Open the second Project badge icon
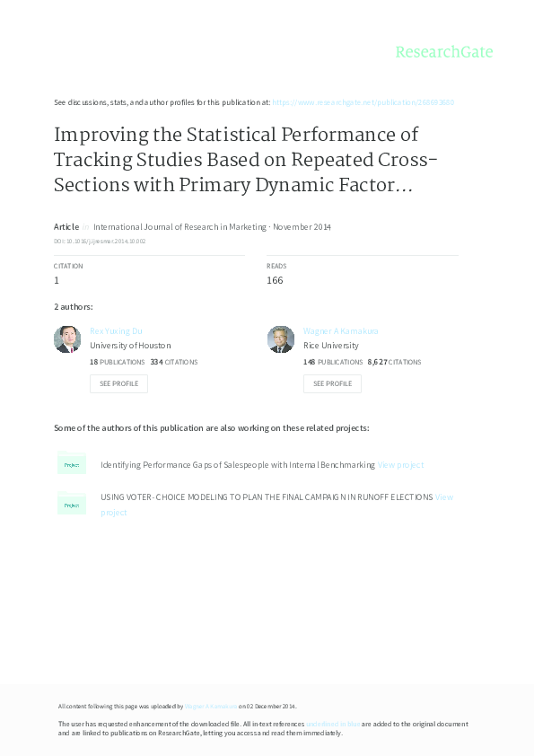The height and width of the screenshot is (756, 534). click(72, 505)
